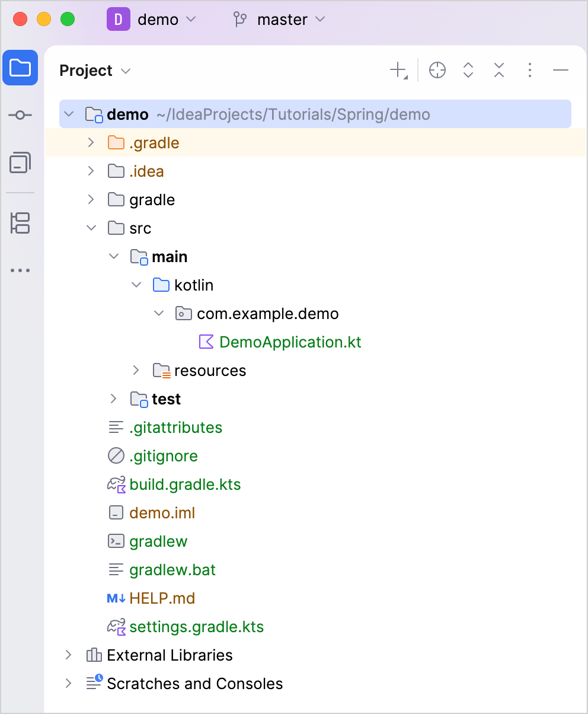This screenshot has height=714, width=588.
Task: Collapse the src folder
Action: point(91,228)
